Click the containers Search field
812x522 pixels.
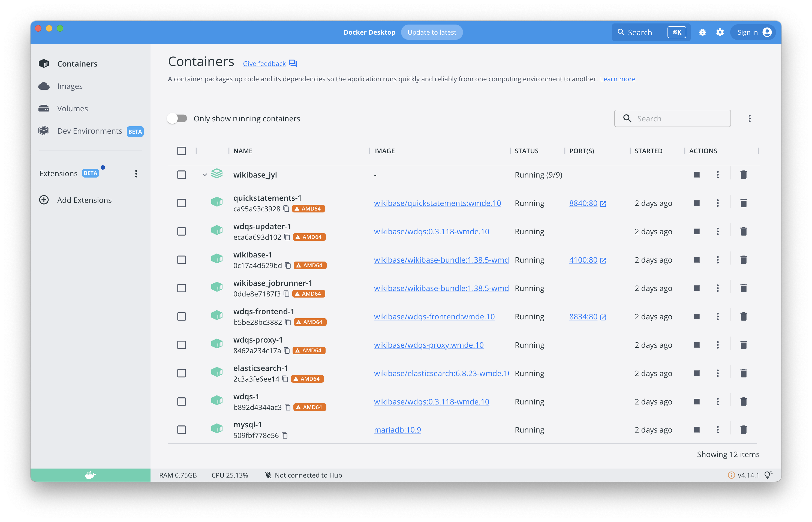click(x=672, y=119)
